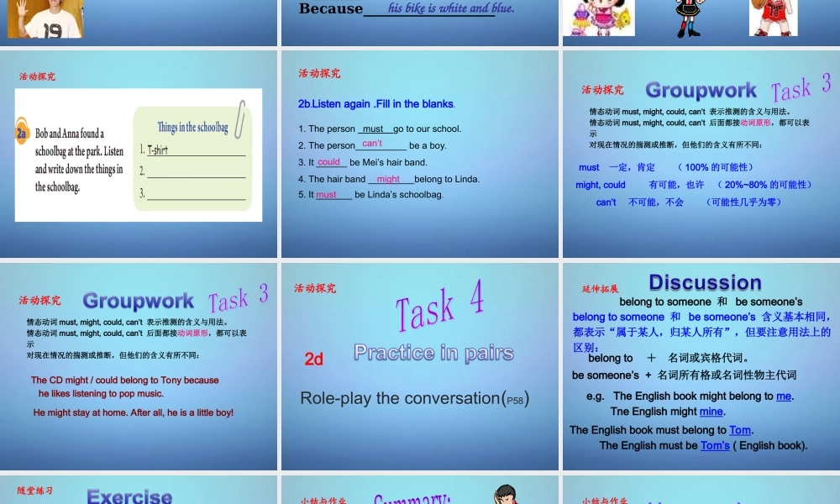Click the "T-shirt" answer line
Image resolution: width=840 pixels, height=504 pixels.
(196, 151)
